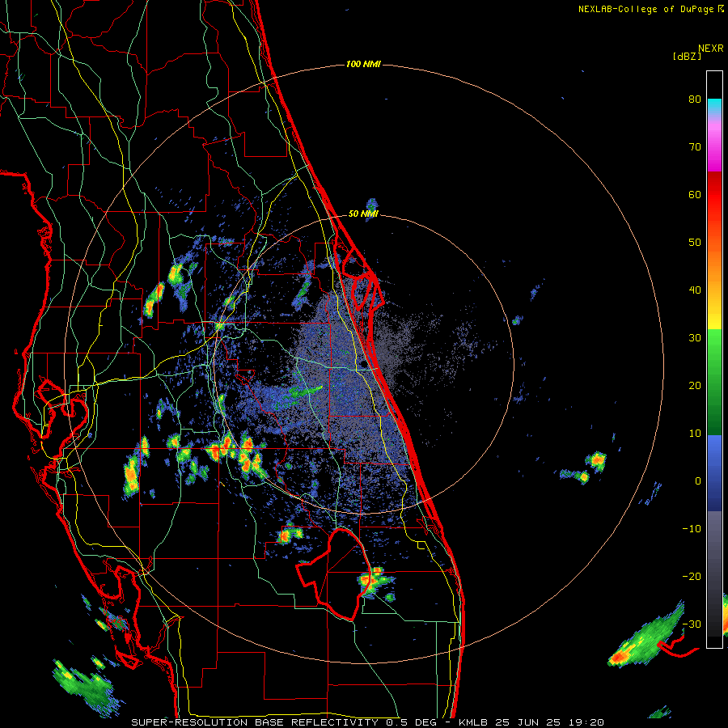The image size is (728, 728).
Task: Click the magenta band of the reflectivity color bar
Action: coord(714,149)
